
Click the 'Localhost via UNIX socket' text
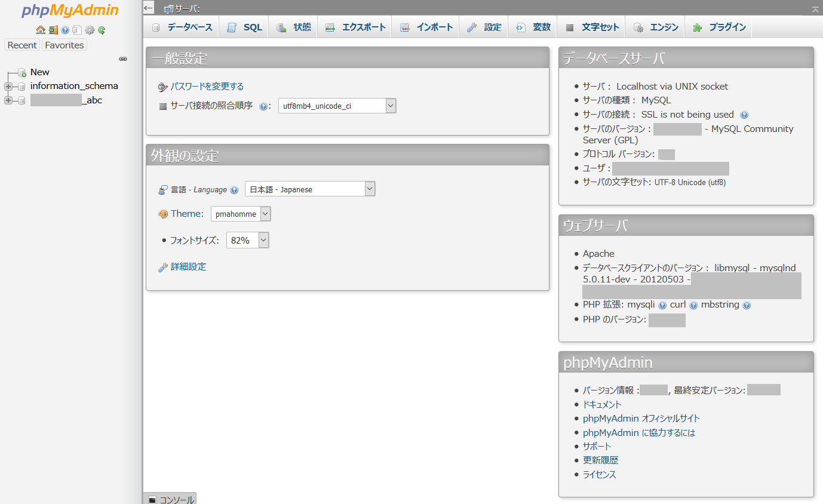tap(672, 87)
